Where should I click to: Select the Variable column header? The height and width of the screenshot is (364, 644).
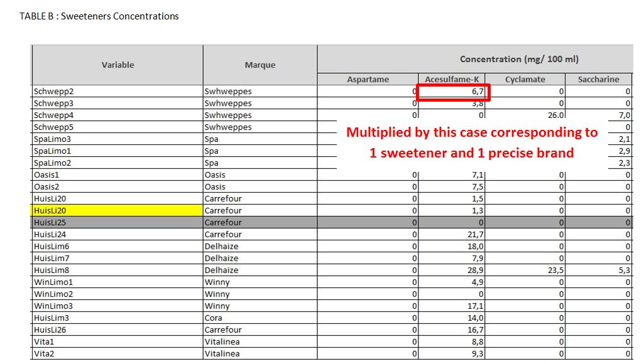point(117,65)
